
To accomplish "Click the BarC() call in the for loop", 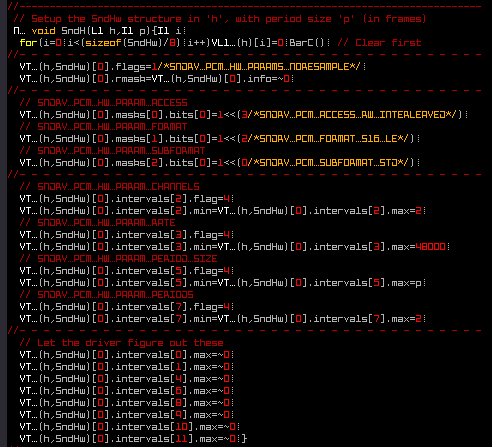I will [x=307, y=43].
